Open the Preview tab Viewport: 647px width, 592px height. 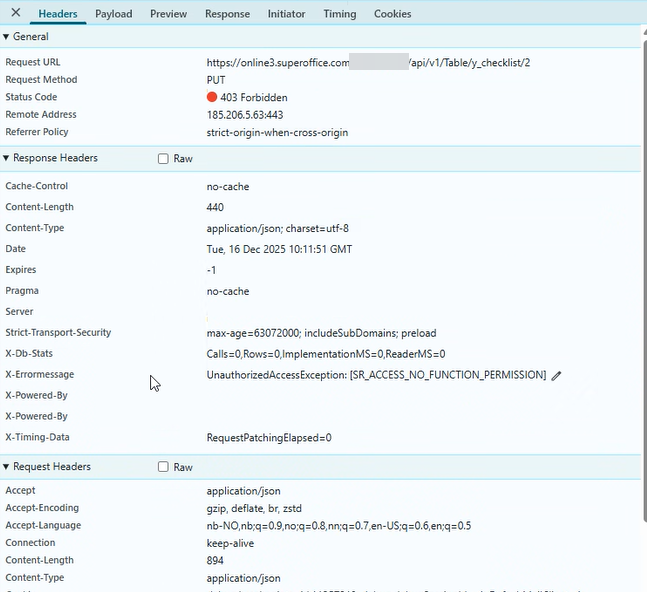click(168, 14)
